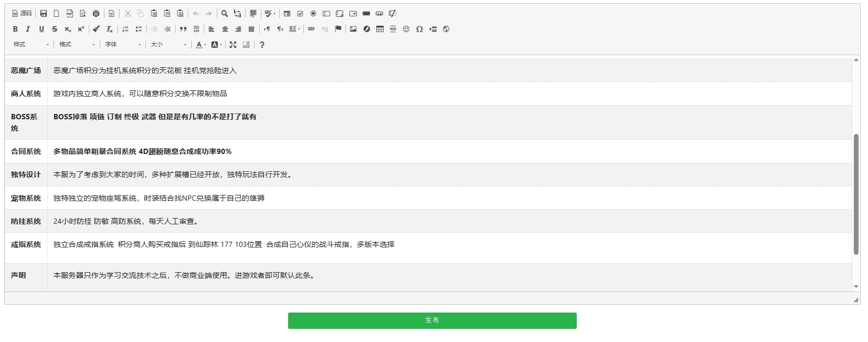Toggle bold formatting
Screen dimensions: 868x342
[x=15, y=29]
